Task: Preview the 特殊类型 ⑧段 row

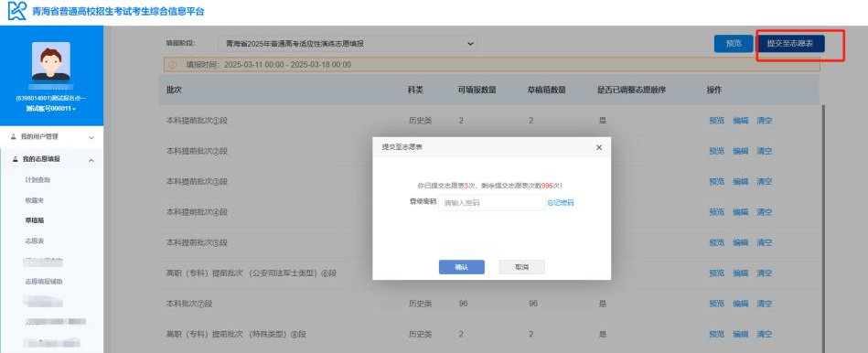Action: point(716,334)
